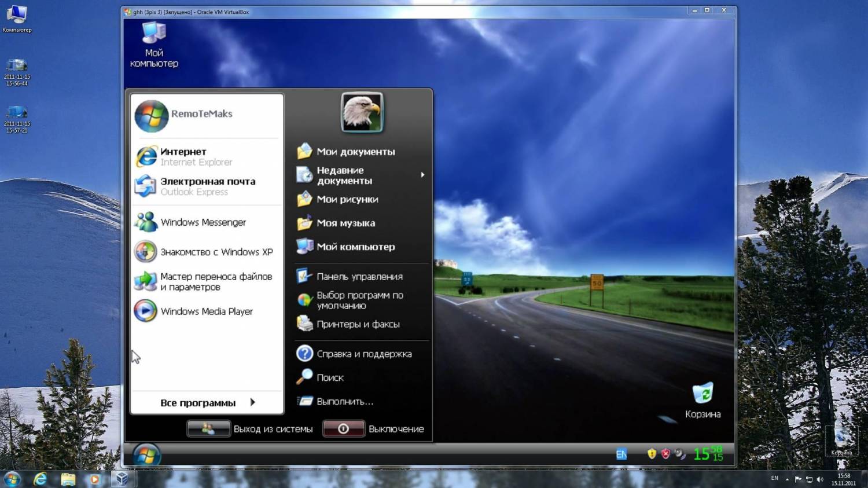
Task: Click eagle user picture in start menu
Action: (x=362, y=112)
